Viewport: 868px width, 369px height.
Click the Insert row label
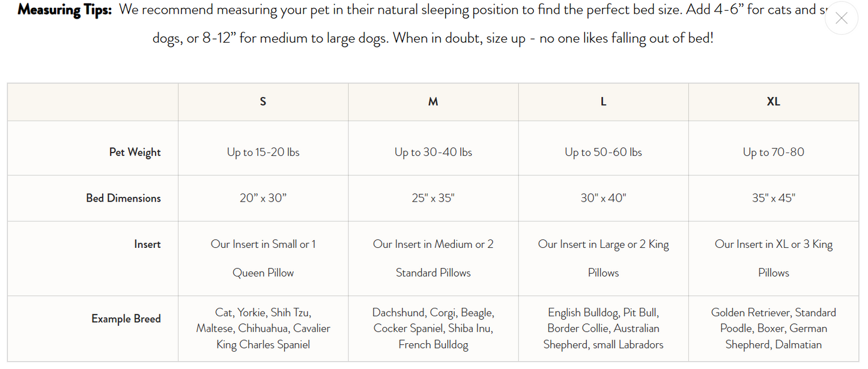(147, 244)
